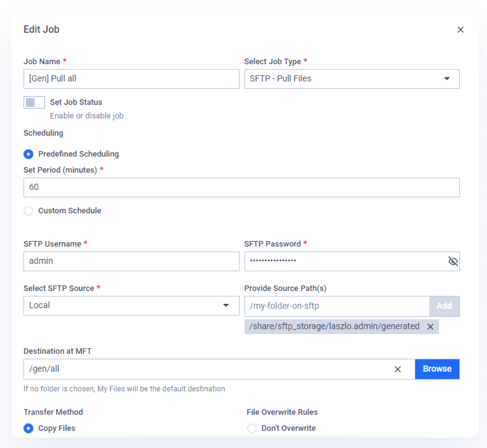This screenshot has width=487, height=448.
Task: Focus the Set Period minutes field
Action: (x=242, y=187)
